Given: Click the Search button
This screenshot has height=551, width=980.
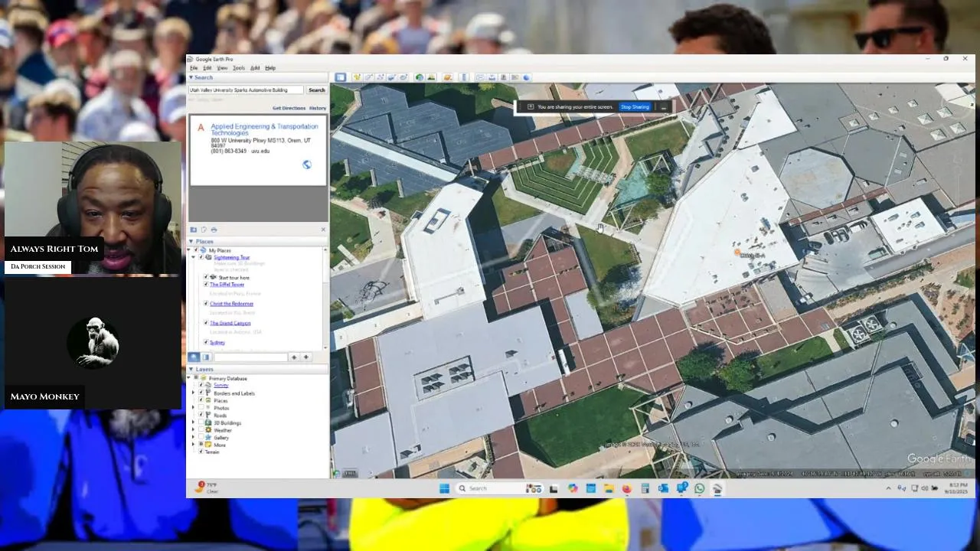Looking at the screenshot, I should click(x=316, y=90).
